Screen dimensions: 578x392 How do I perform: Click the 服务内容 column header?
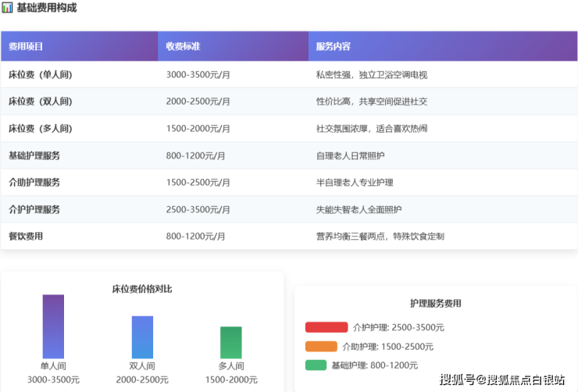pos(333,47)
